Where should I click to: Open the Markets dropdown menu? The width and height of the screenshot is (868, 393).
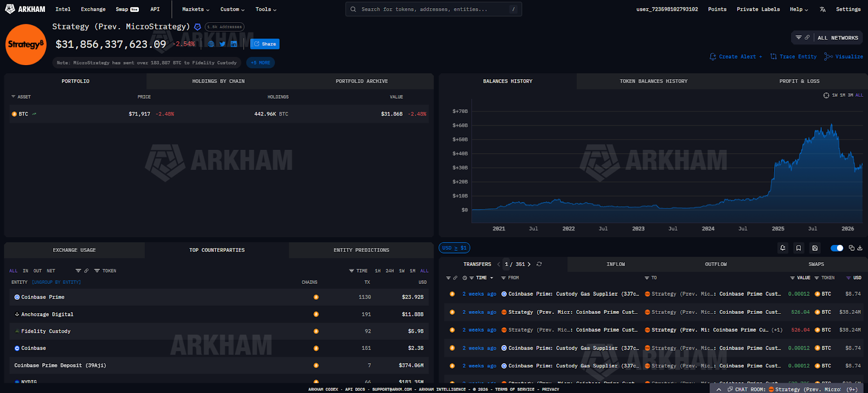[196, 9]
